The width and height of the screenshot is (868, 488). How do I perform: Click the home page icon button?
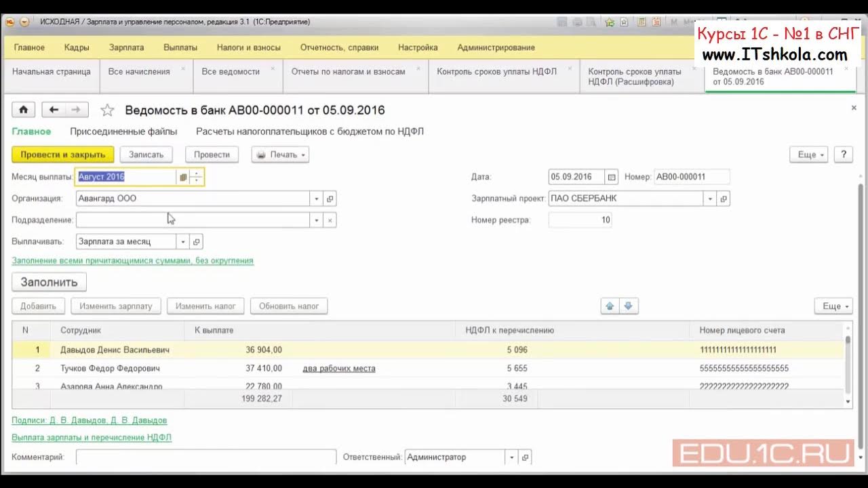pos(24,110)
